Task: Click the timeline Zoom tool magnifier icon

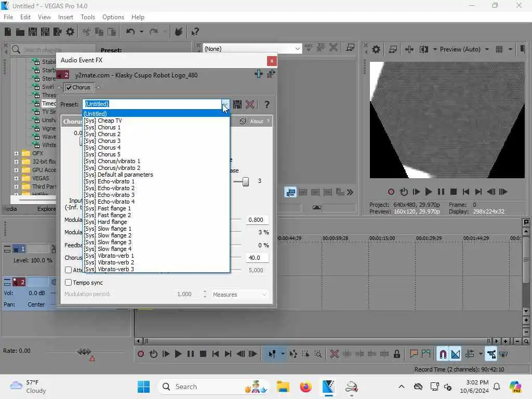Action: pos(318,354)
